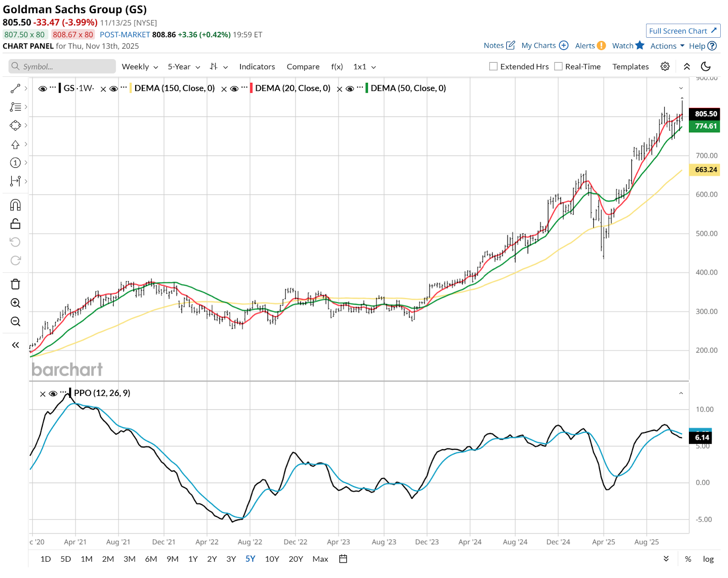728x578 pixels.
Task: Open the Compare symbols option
Action: click(303, 66)
